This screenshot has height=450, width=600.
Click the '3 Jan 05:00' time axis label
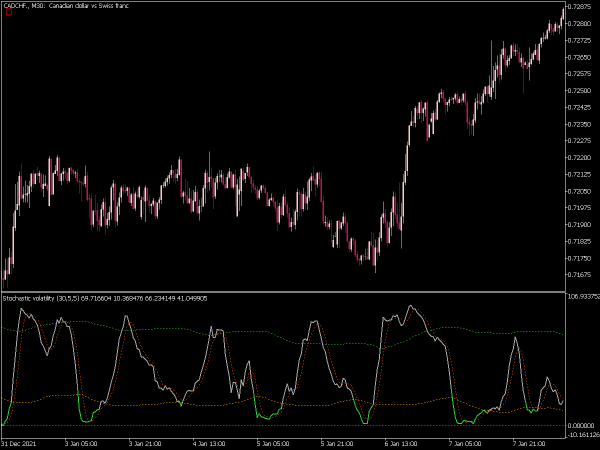pyautogui.click(x=80, y=443)
